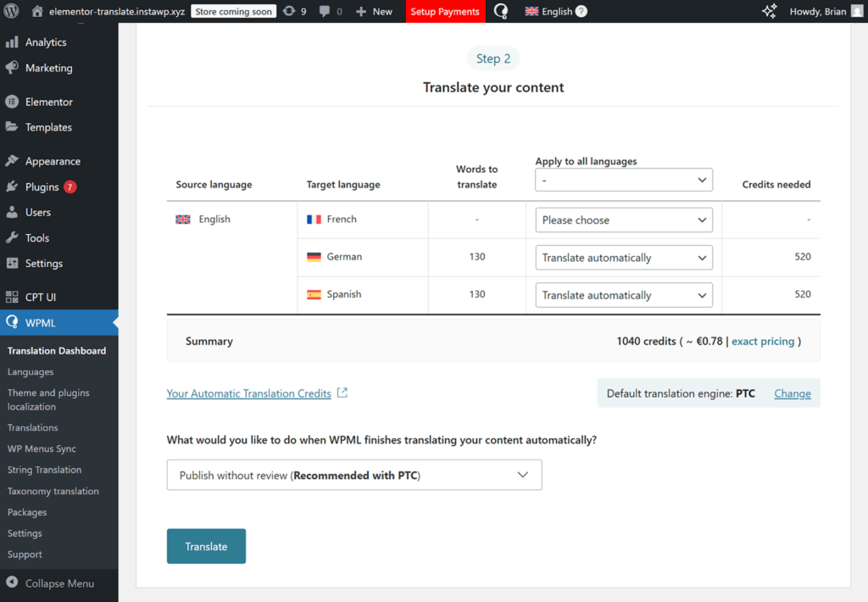Open the Publish without review dropdown
This screenshot has height=602, width=868.
tap(354, 475)
